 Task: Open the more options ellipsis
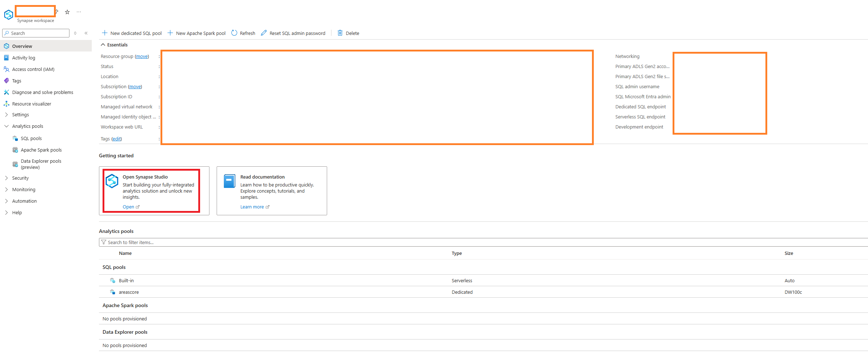(x=79, y=12)
